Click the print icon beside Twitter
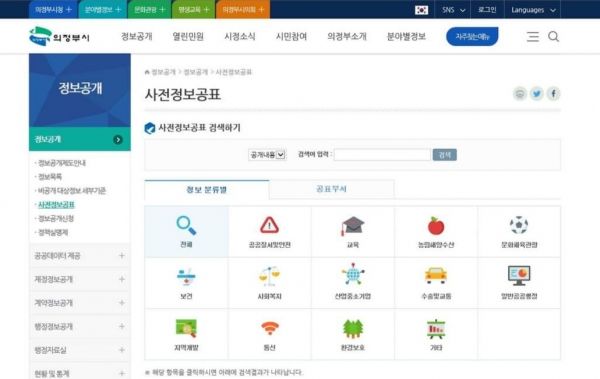 point(520,94)
